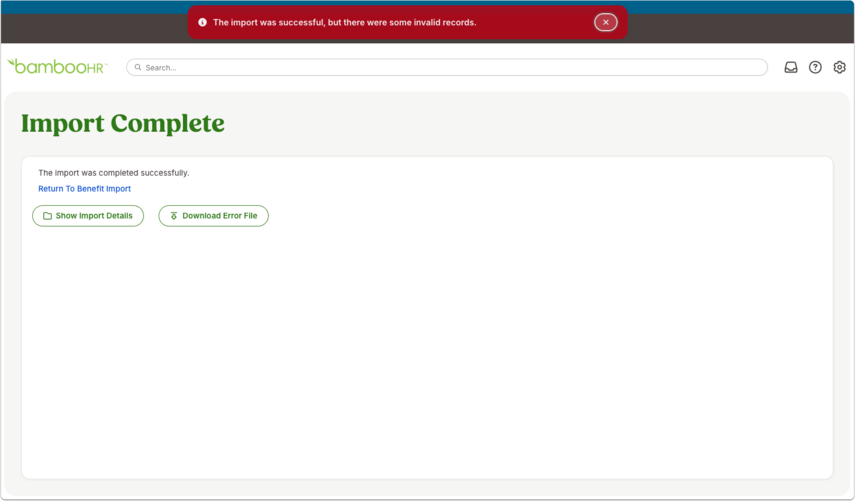Follow the Return To Benefit Import link

tap(85, 189)
